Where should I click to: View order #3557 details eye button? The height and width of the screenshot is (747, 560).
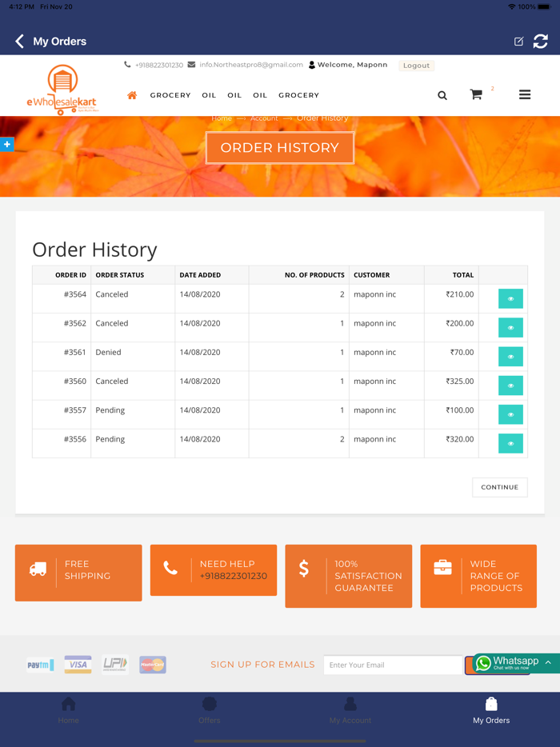(510, 414)
